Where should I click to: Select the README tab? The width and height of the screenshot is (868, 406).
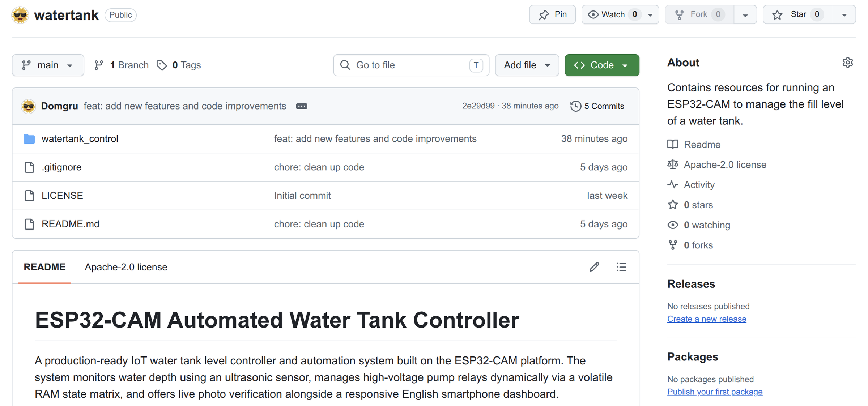tap(44, 267)
